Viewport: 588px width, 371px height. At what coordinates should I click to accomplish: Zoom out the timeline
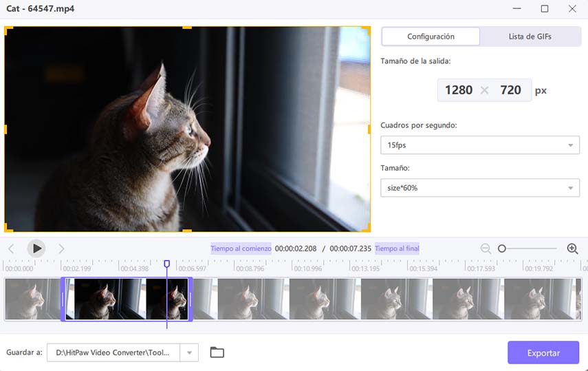tap(486, 248)
